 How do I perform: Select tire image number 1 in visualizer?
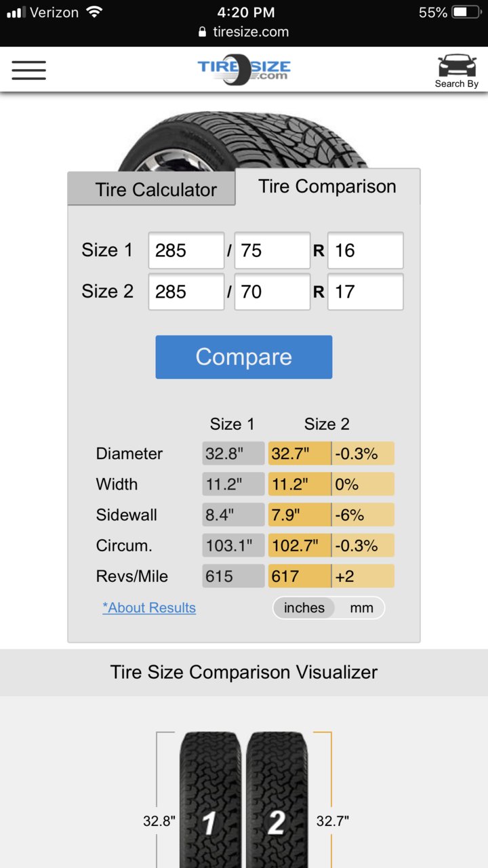(x=211, y=800)
